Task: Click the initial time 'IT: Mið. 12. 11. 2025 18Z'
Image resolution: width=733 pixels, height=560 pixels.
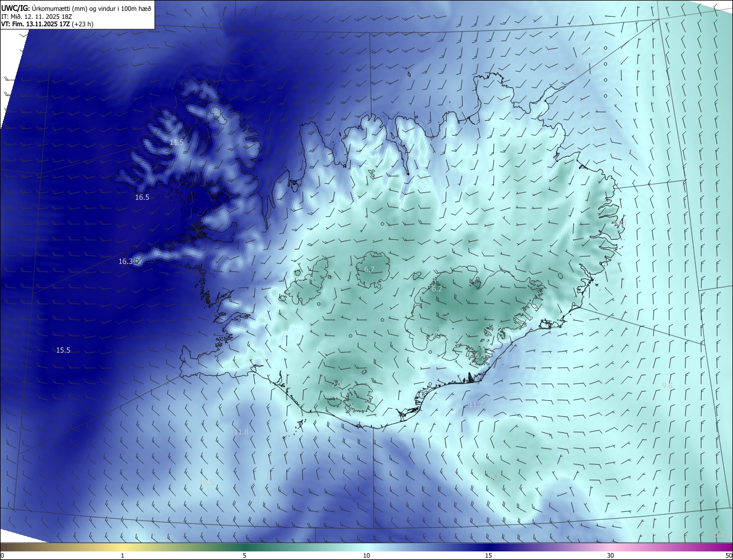Action: coord(36,16)
